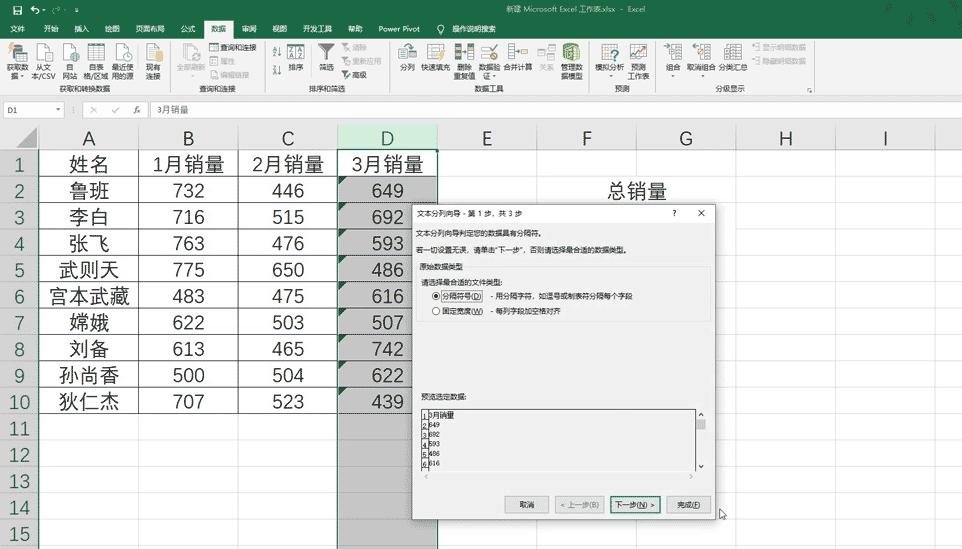Viewport: 962px width, 549px height.
Task: Select column A header
Action: click(89, 139)
